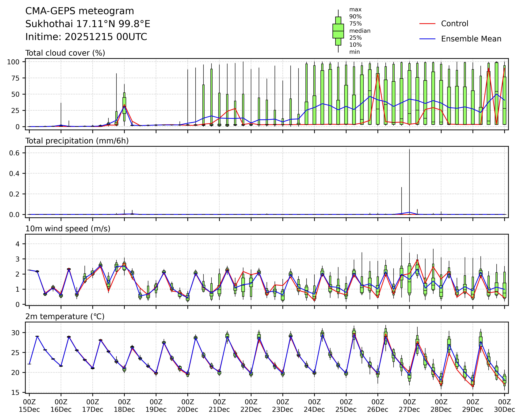Click the 'Total precipitation (mm/6h)' panel title
522x420 pixels.
pyautogui.click(x=77, y=141)
